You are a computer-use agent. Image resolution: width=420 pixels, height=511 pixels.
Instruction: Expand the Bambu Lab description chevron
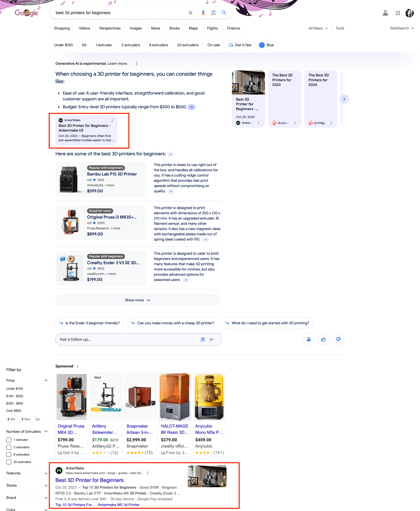pos(171,191)
